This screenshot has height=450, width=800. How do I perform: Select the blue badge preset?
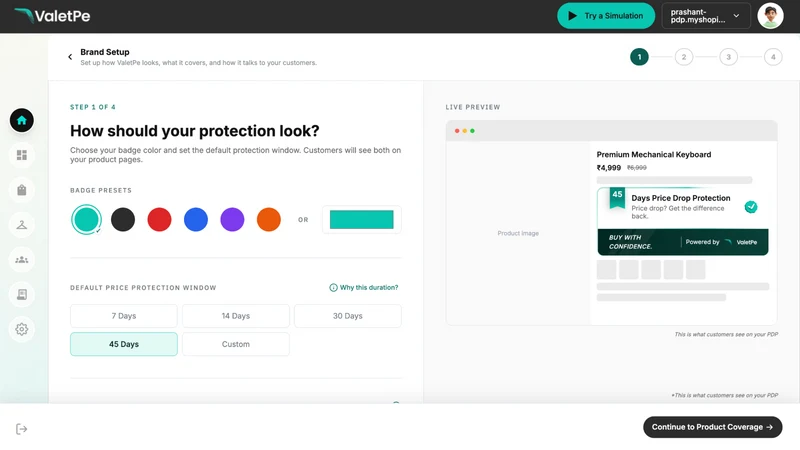point(196,219)
